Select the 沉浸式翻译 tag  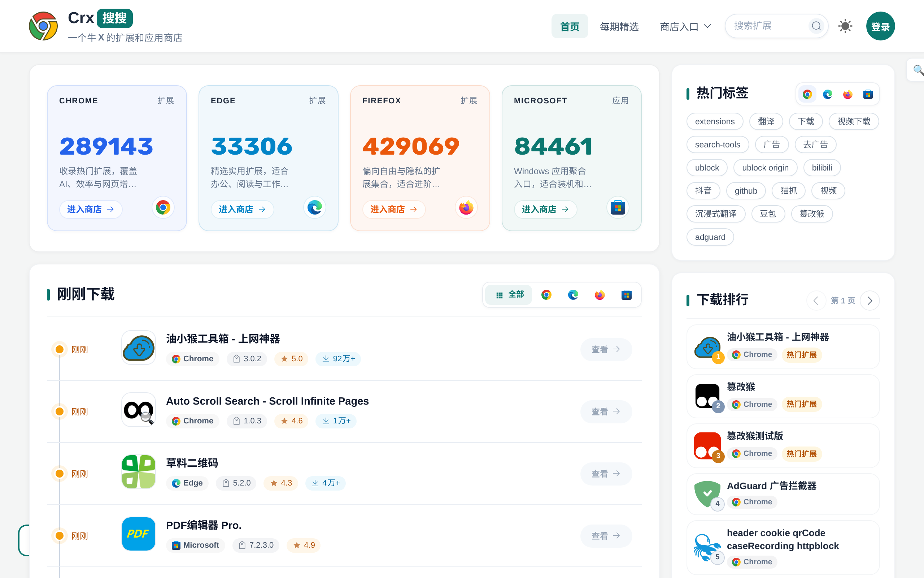(716, 214)
